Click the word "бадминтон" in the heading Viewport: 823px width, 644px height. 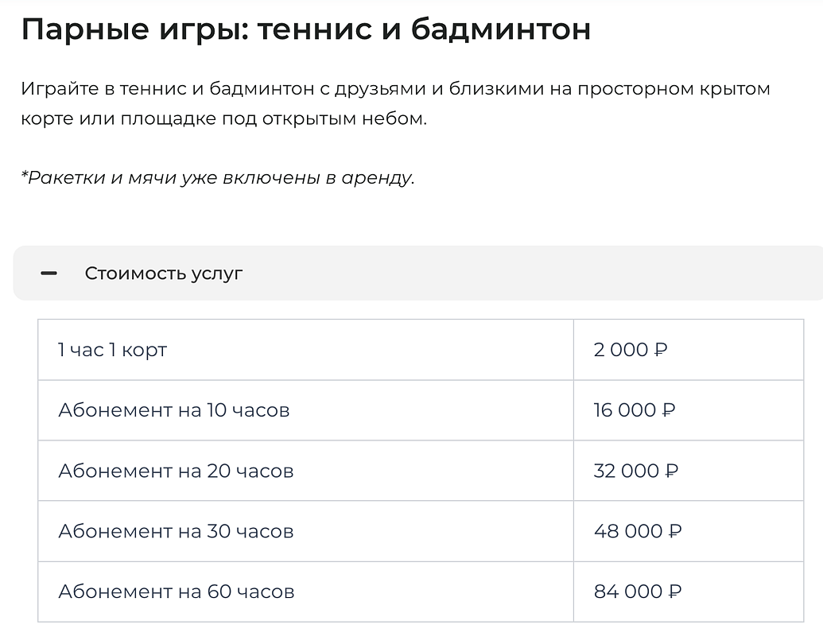500,30
